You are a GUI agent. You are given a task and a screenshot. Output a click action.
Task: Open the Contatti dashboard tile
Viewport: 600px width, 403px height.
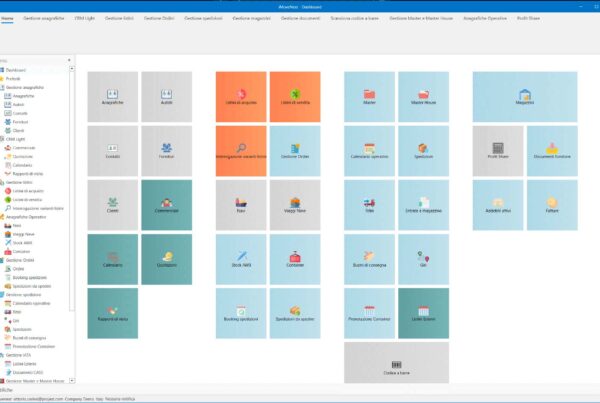[x=112, y=151]
